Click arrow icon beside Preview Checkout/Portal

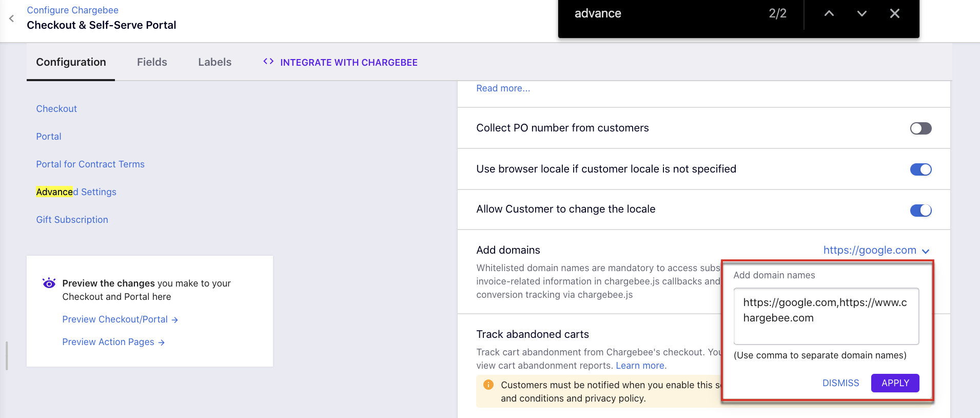click(175, 320)
